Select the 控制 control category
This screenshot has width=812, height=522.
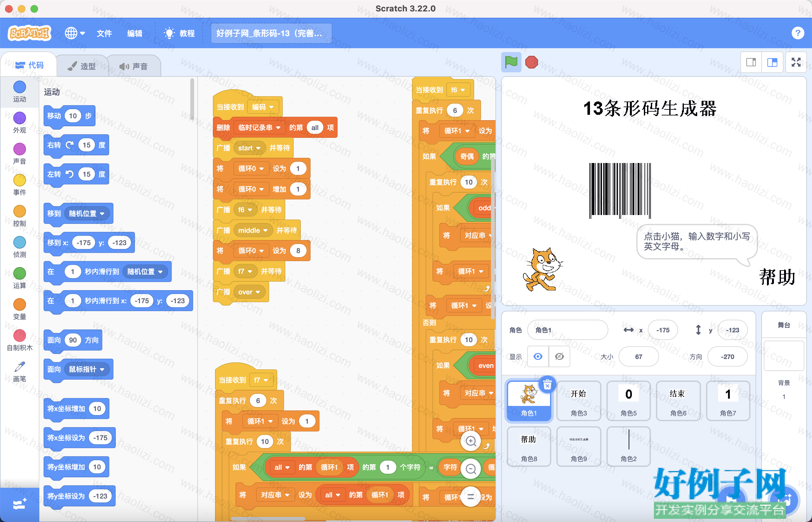19,216
